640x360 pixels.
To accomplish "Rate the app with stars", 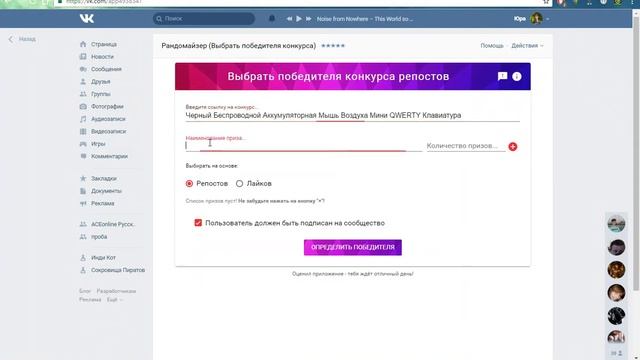I will (333, 46).
